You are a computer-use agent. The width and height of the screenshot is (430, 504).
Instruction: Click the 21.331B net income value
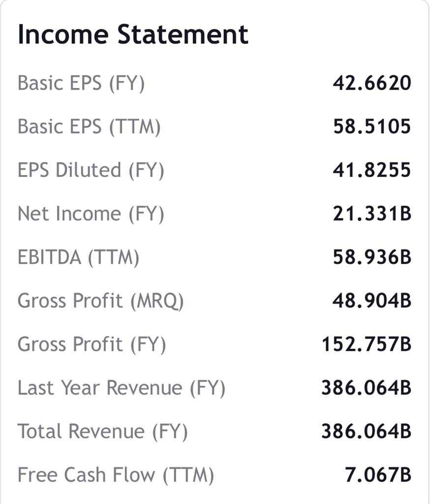click(372, 214)
